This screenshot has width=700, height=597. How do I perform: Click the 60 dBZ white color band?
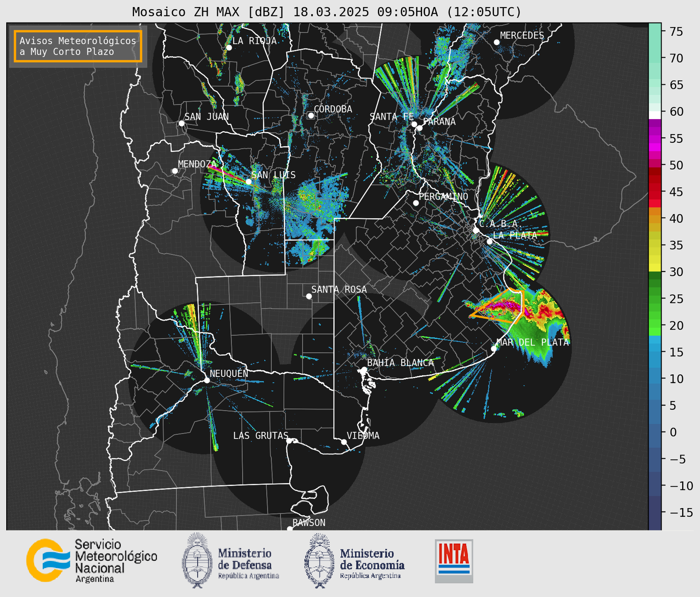click(x=655, y=115)
